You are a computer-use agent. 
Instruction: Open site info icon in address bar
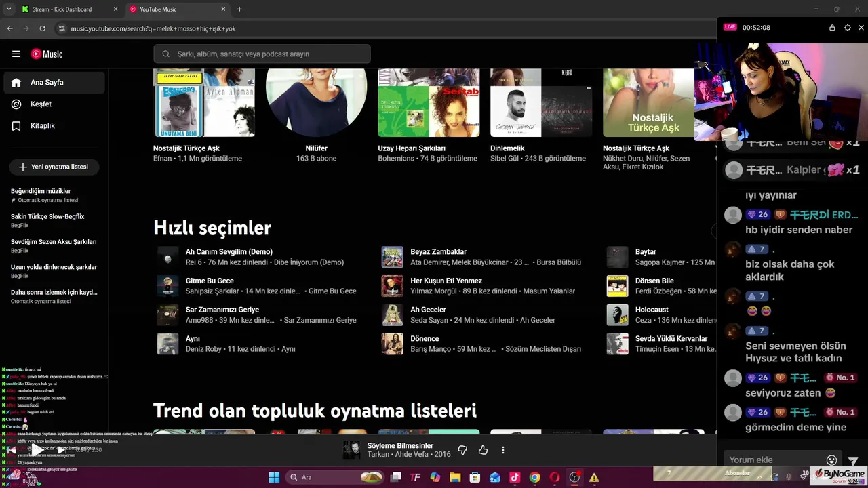(62, 28)
